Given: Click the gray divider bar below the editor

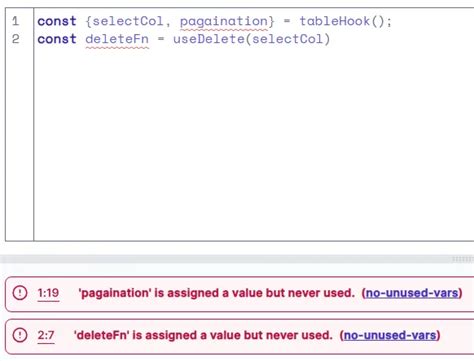Looking at the screenshot, I should point(237,259).
